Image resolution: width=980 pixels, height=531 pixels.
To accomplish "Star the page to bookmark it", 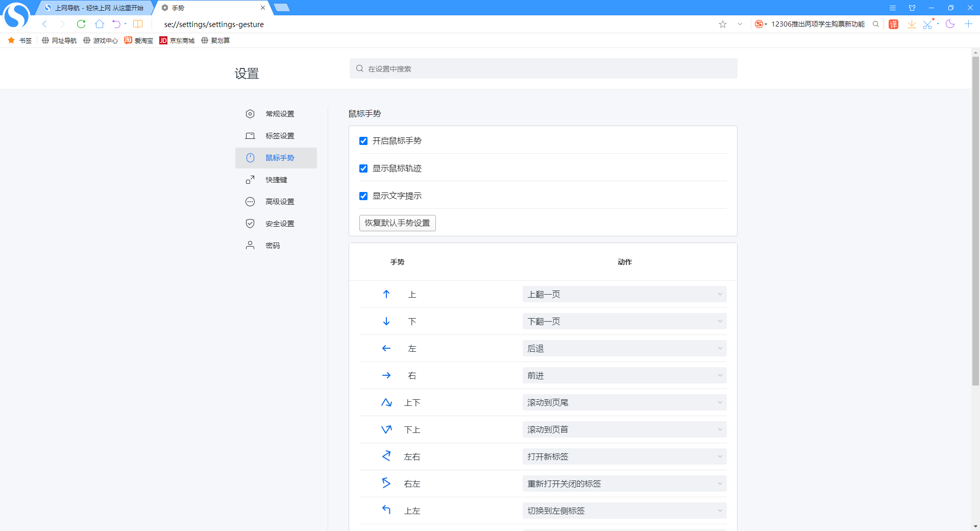I will click(722, 24).
